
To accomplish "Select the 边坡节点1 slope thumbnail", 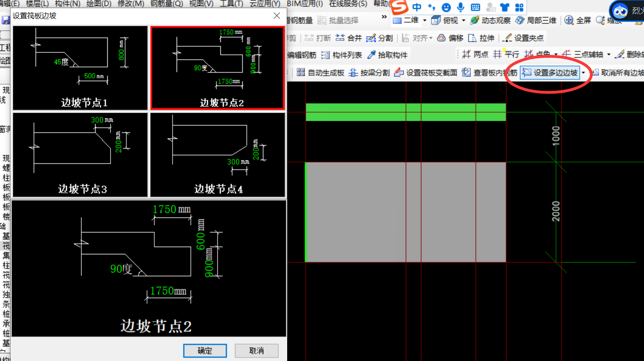I will coord(80,68).
